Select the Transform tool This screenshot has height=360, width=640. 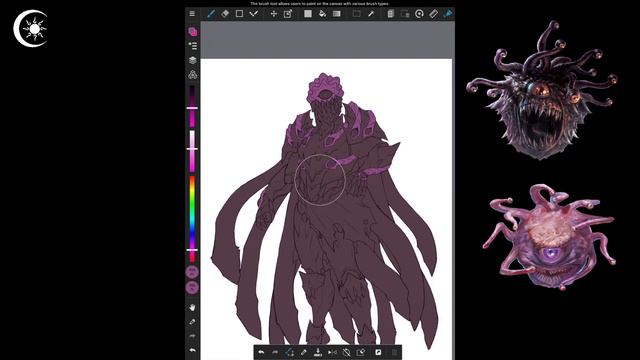coord(288,13)
